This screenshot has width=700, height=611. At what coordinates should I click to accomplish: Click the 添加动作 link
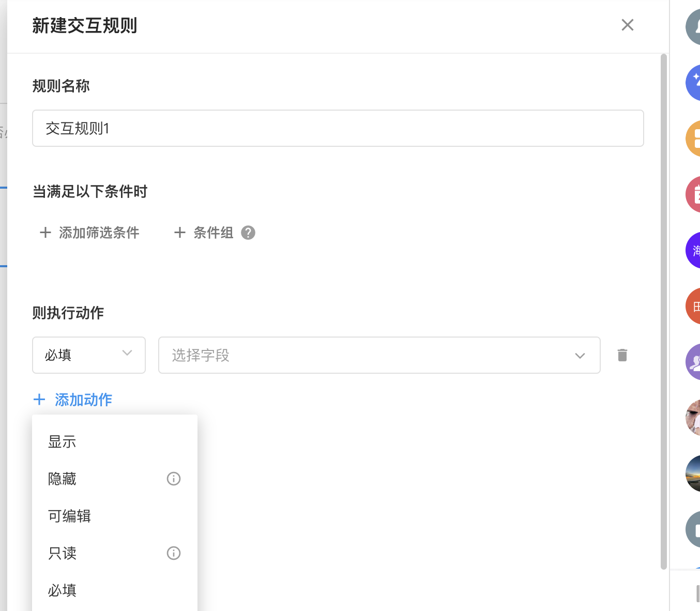pyautogui.click(x=73, y=400)
